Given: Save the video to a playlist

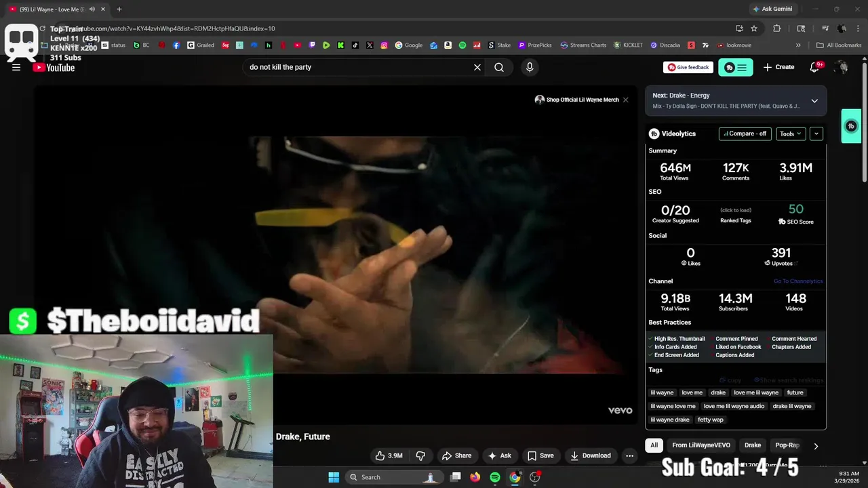Looking at the screenshot, I should pos(540,455).
